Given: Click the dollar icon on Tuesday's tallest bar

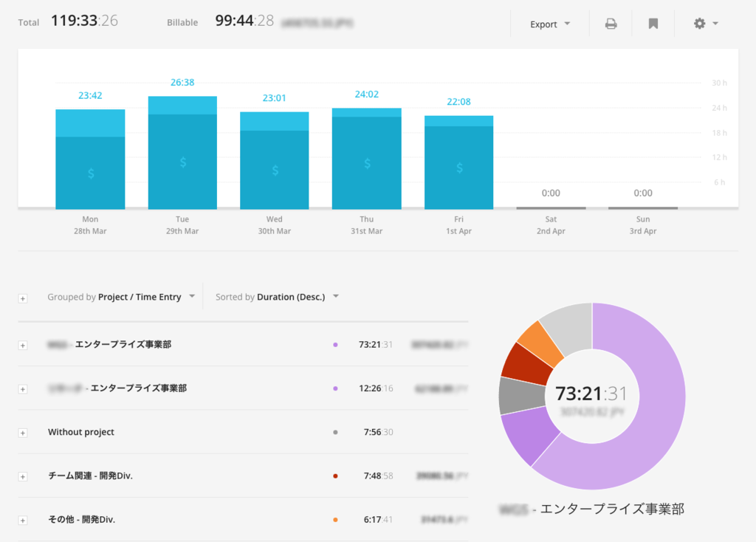Looking at the screenshot, I should click(x=182, y=161).
